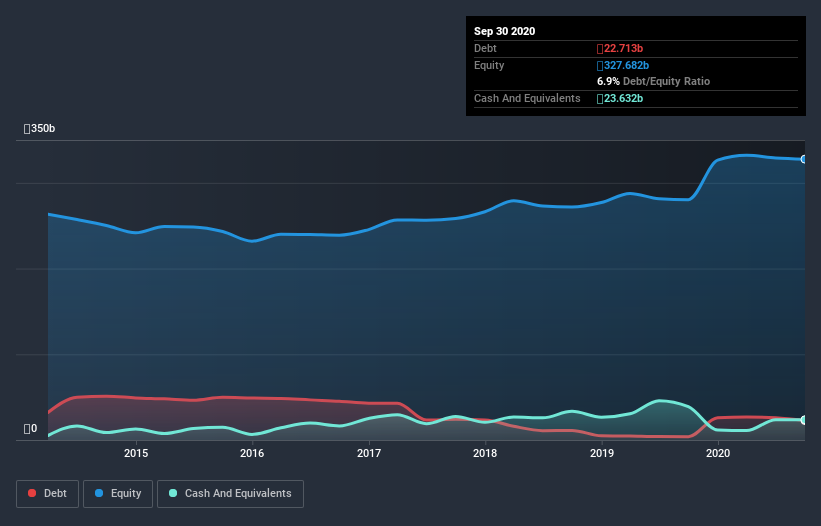This screenshot has width=821, height=526.
Task: Click the 2016 x-axis label
Action: [252, 453]
